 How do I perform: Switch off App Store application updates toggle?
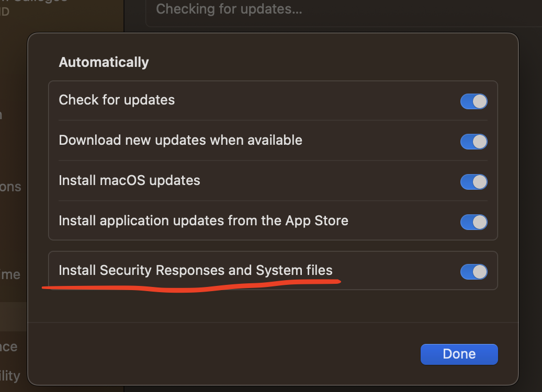point(473,222)
